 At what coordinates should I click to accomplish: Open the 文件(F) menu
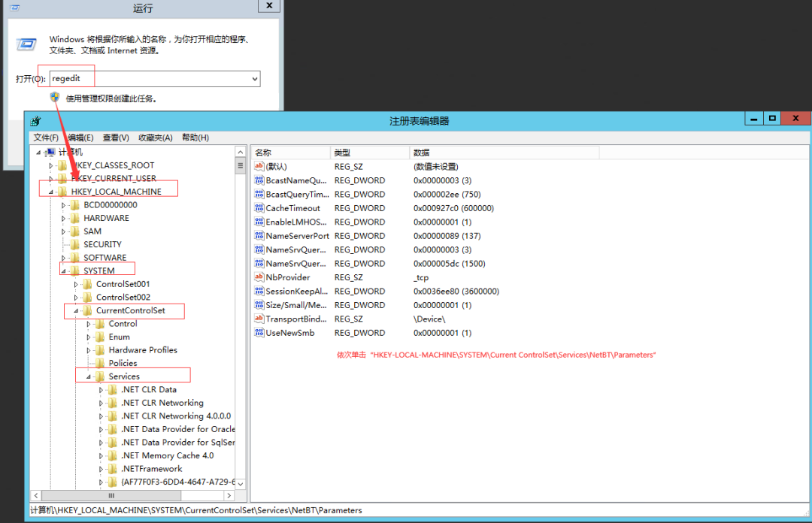[46, 138]
